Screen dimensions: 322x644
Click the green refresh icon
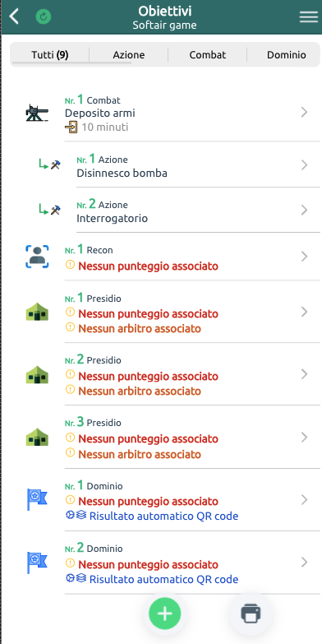pyautogui.click(x=44, y=16)
